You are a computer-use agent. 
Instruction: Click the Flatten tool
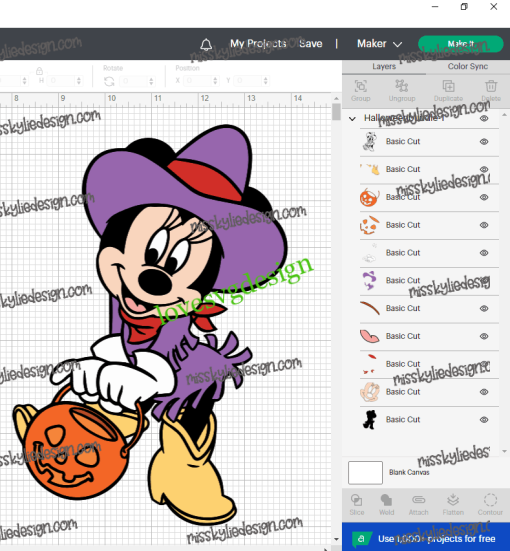pos(453,500)
